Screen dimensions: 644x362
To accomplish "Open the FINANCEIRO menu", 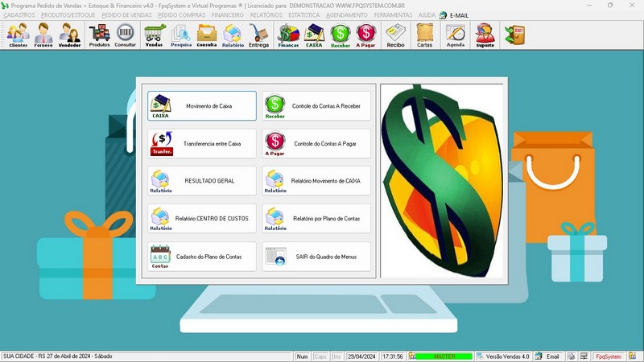I will coord(228,14).
